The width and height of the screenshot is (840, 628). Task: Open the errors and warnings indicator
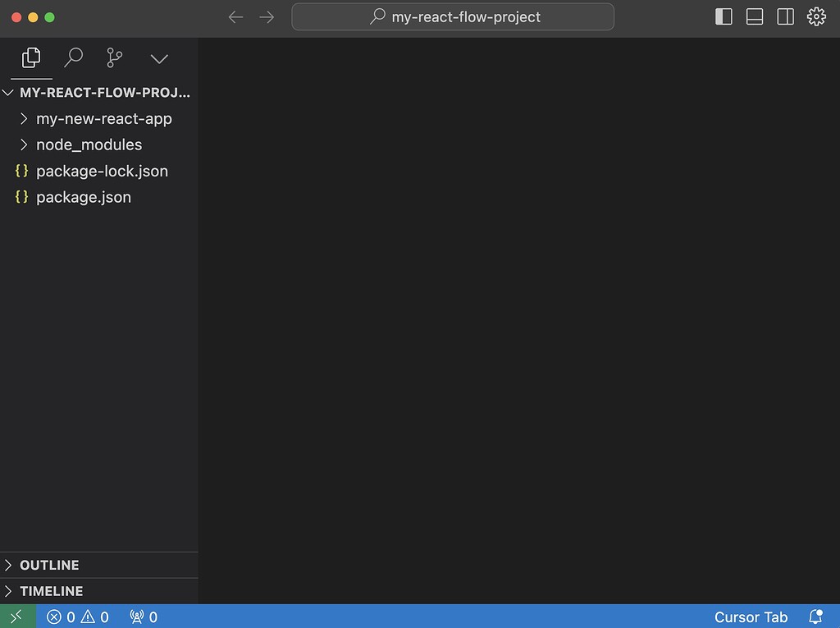(x=78, y=617)
